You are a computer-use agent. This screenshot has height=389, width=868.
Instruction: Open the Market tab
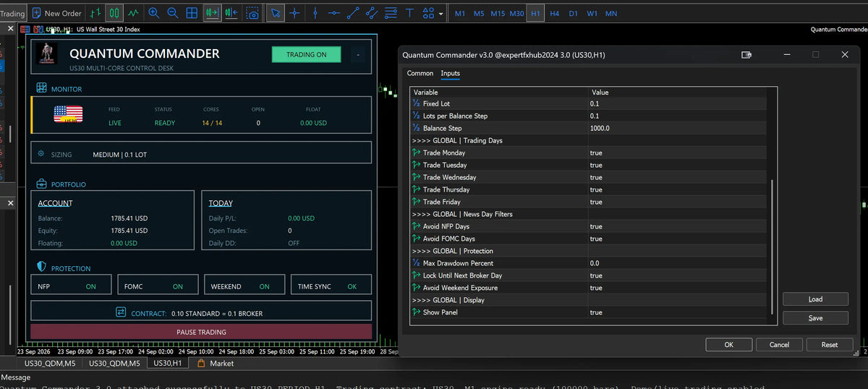coord(216,363)
